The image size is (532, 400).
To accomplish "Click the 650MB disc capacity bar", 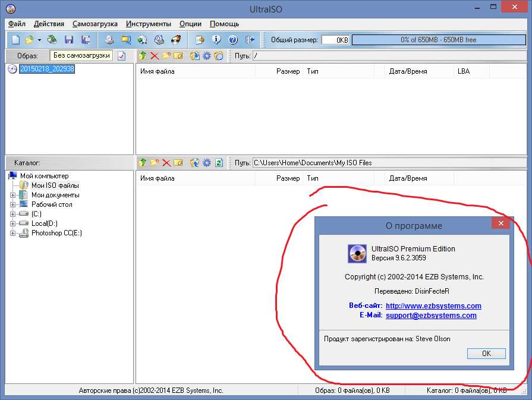I will (439, 40).
